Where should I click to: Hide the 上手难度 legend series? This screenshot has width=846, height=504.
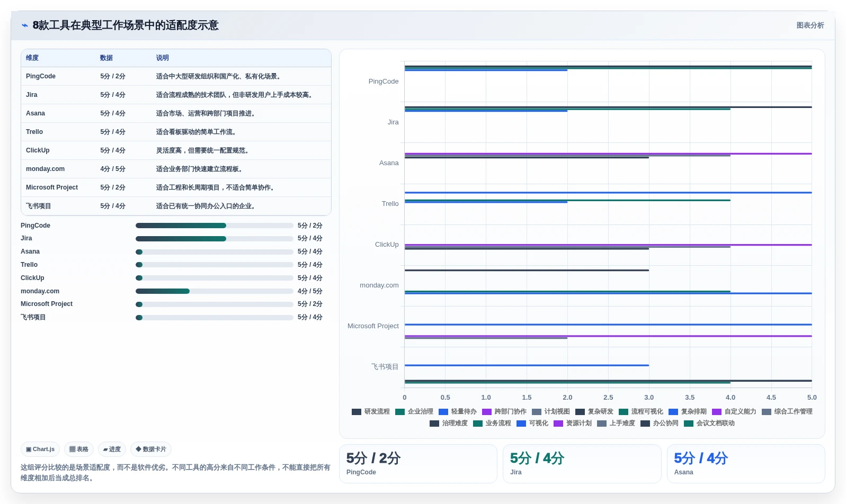pos(616,424)
